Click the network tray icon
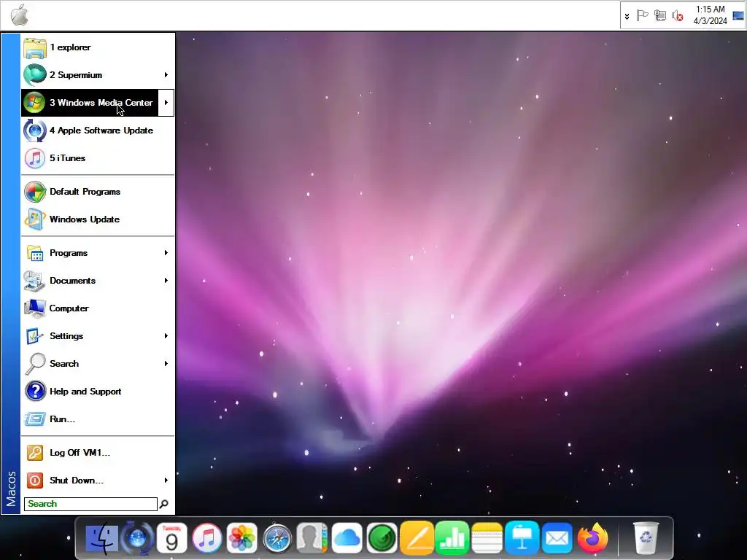 click(x=659, y=16)
